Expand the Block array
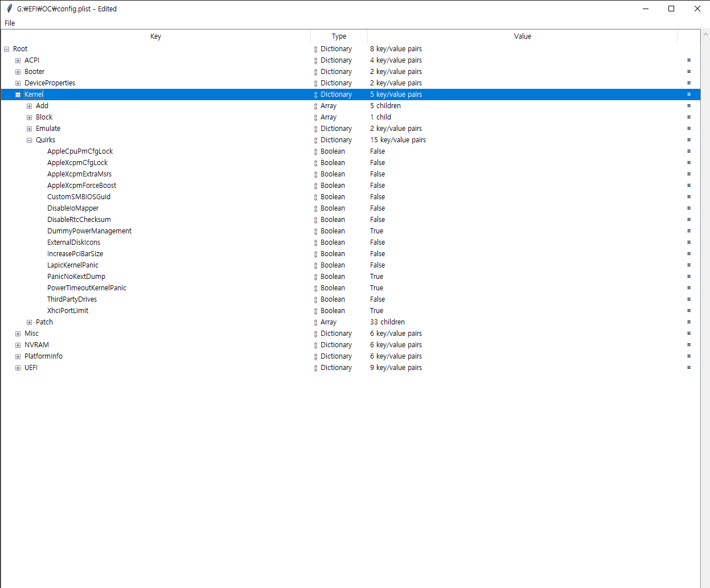 tap(29, 117)
